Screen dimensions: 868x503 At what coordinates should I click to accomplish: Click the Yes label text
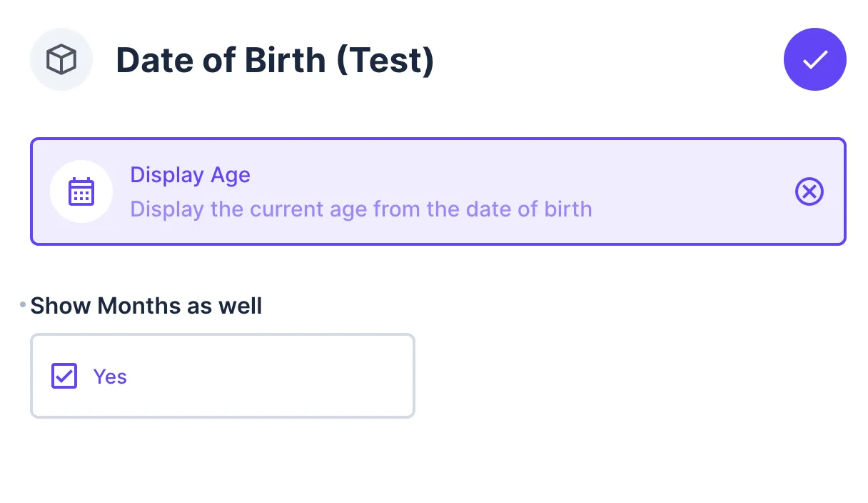pos(110,377)
